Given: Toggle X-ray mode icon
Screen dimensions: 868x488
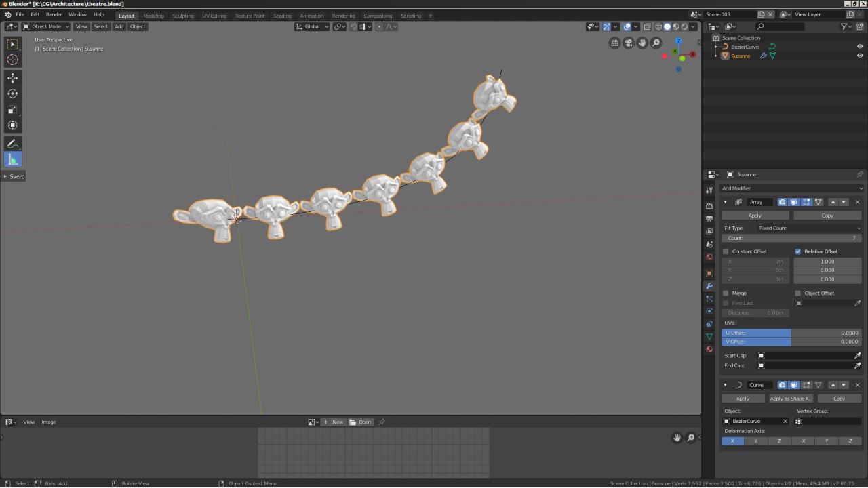Looking at the screenshot, I should point(647,26).
